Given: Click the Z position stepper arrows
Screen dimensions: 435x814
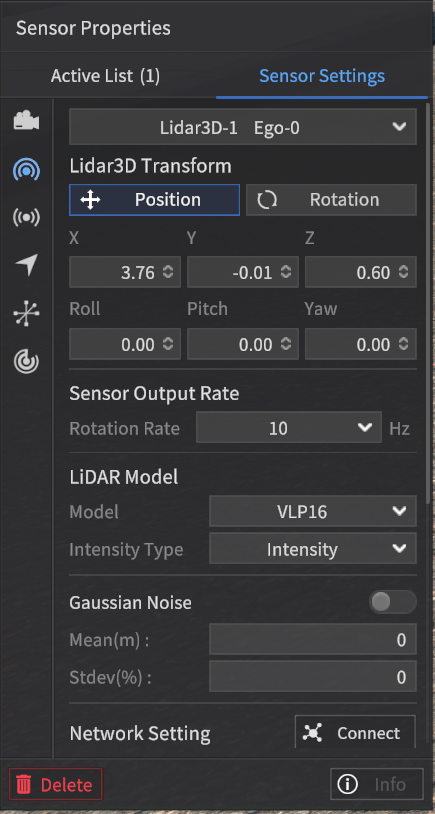Looking at the screenshot, I should [404, 272].
